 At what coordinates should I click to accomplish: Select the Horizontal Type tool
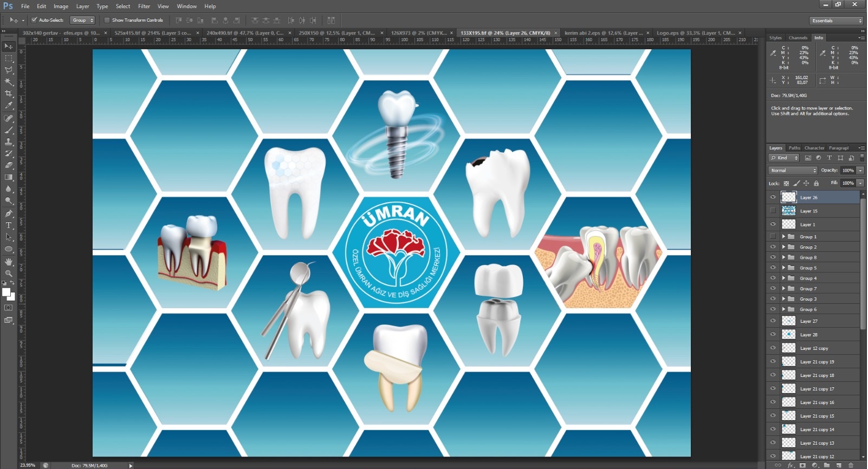9,225
